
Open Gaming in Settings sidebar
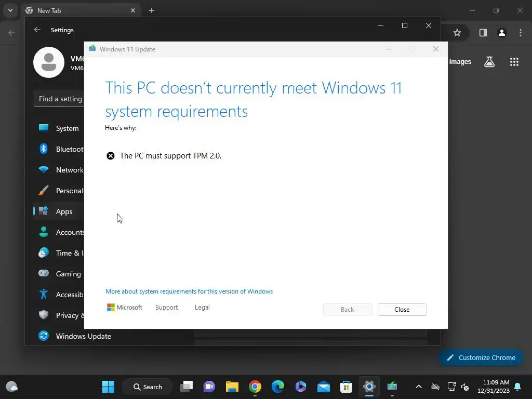59,273
